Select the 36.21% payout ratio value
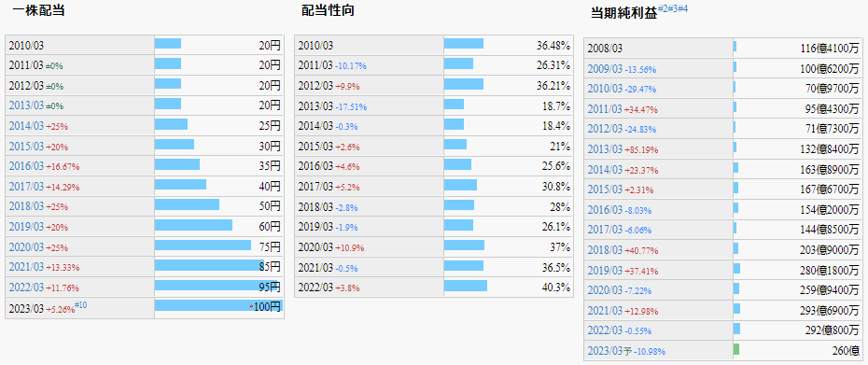 pyautogui.click(x=553, y=85)
